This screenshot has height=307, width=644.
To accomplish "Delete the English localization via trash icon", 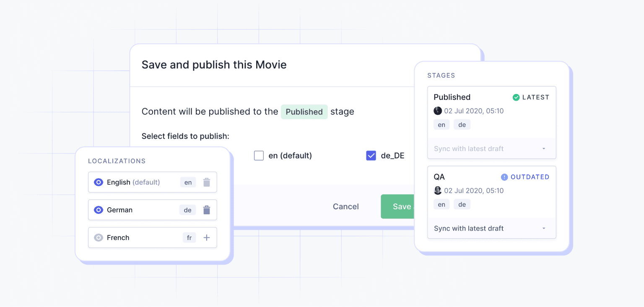I will point(207,182).
